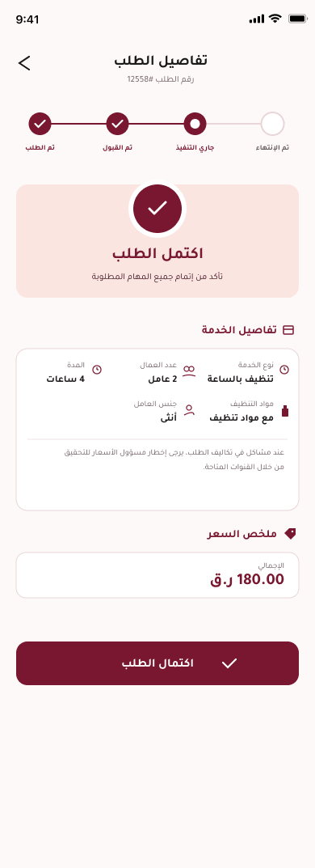Tap the back arrow icon

tap(24, 63)
